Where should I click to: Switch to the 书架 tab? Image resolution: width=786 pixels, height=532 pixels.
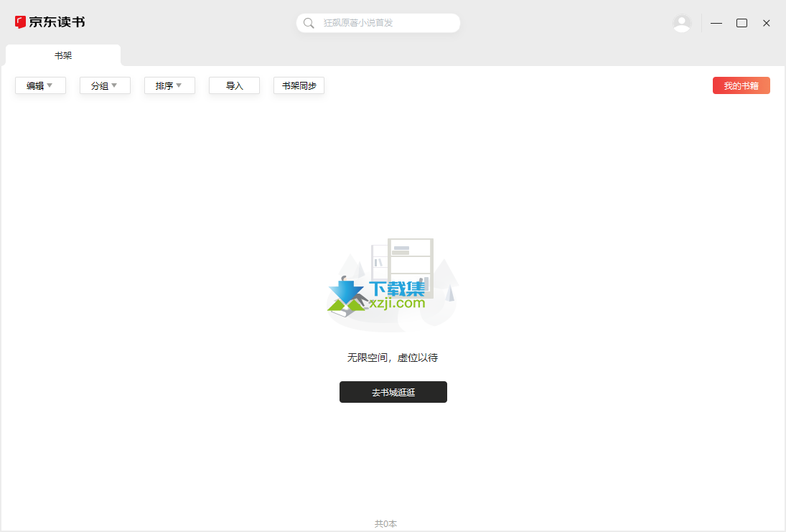pos(63,55)
